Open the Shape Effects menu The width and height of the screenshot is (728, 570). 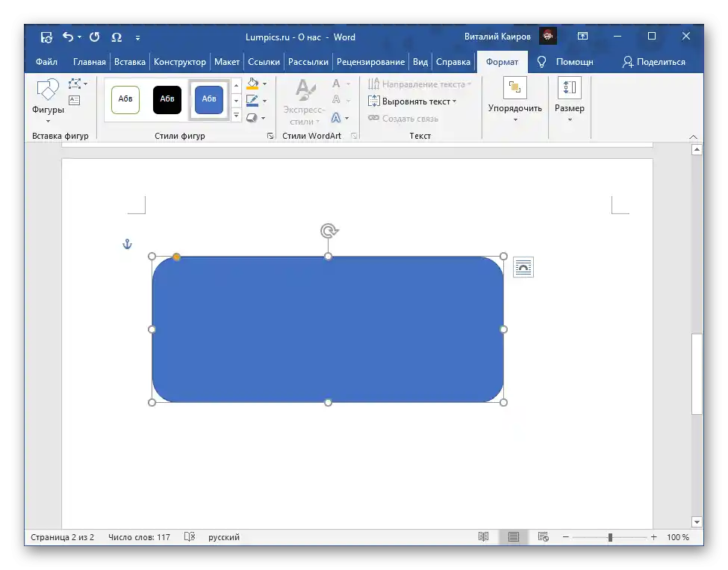pyautogui.click(x=256, y=118)
